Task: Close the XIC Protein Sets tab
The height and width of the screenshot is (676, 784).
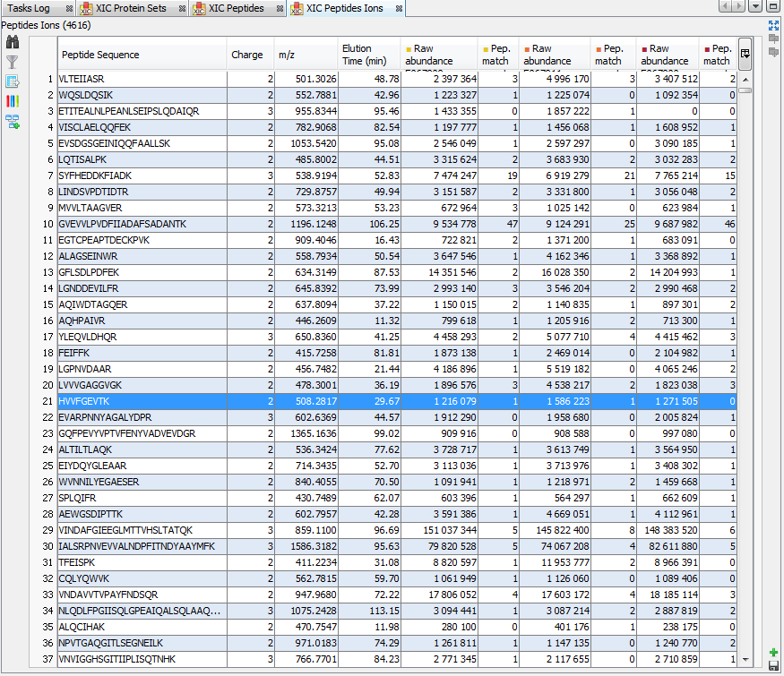Action: pyautogui.click(x=182, y=9)
